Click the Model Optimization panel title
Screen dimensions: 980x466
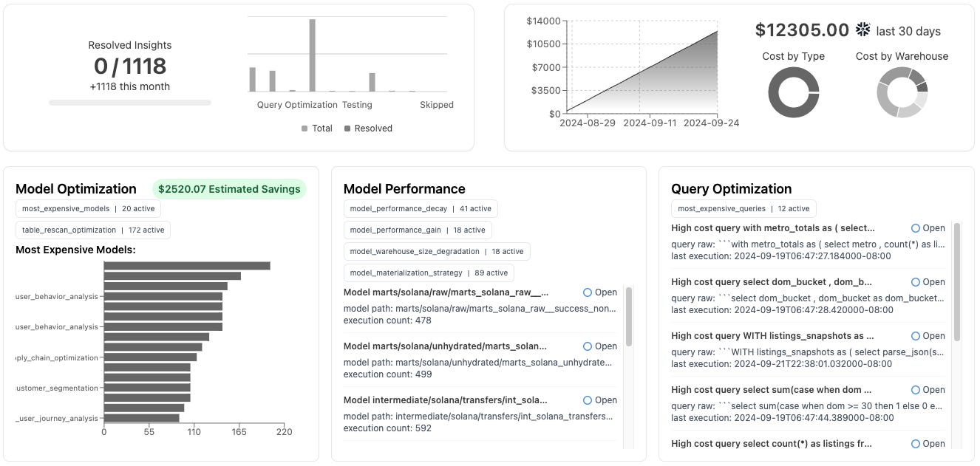76,189
